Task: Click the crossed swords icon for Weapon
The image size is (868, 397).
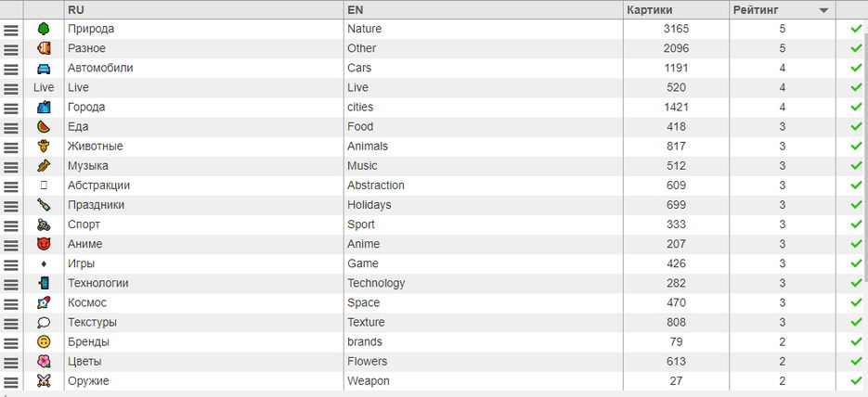Action: point(44,380)
